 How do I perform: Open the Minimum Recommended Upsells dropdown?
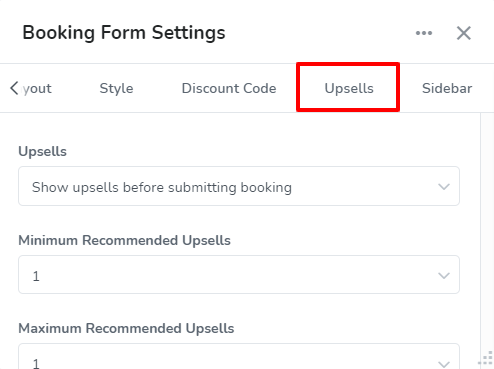click(x=239, y=275)
